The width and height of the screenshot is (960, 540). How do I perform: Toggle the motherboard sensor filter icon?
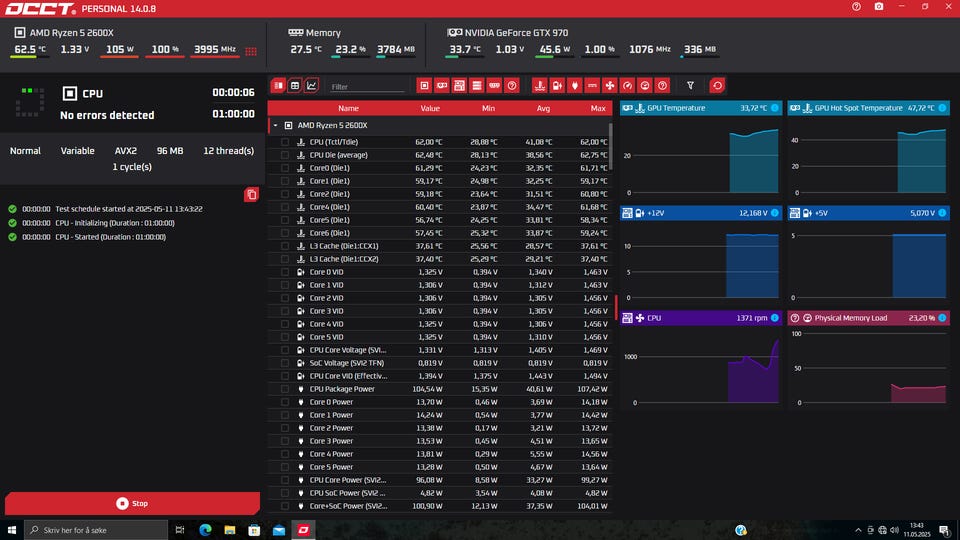459,86
